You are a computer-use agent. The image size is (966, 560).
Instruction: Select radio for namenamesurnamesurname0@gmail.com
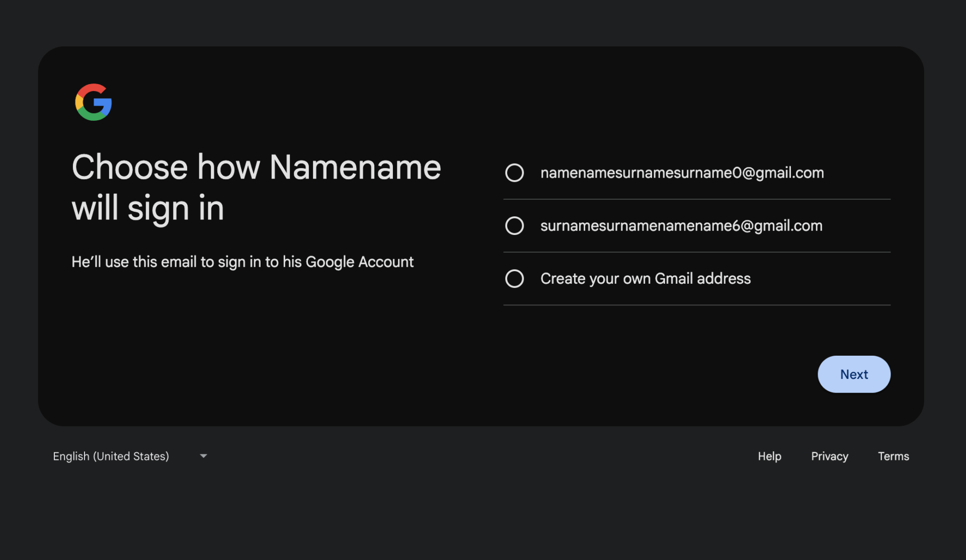coord(514,173)
